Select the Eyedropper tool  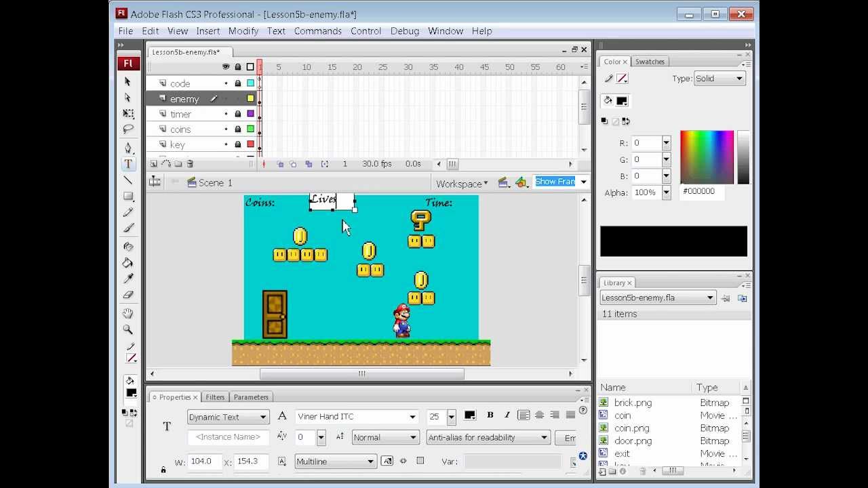[x=127, y=279]
